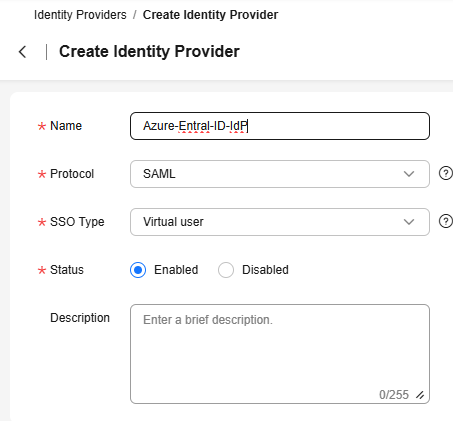Focus the Name input field
Screen dimensions: 453x421
(280, 126)
